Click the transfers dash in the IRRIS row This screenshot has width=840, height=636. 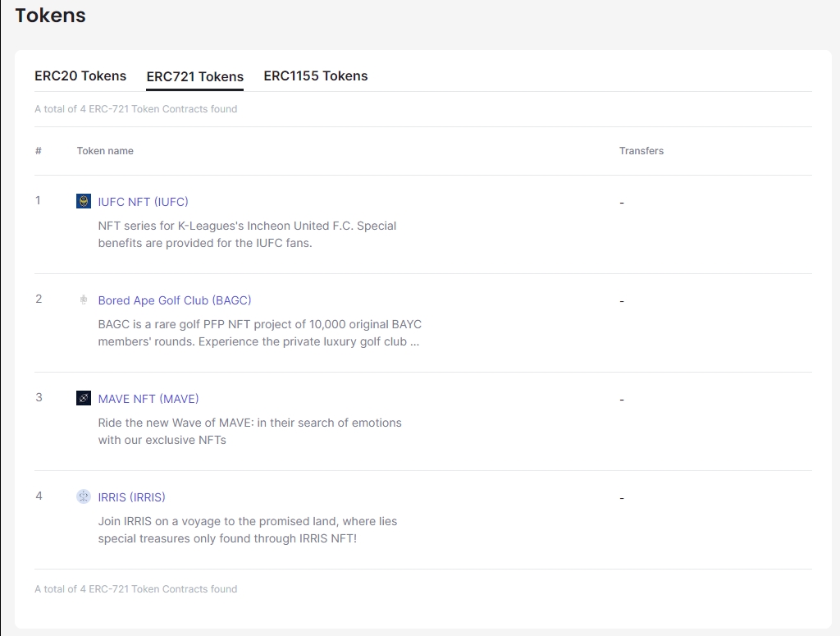click(x=622, y=498)
